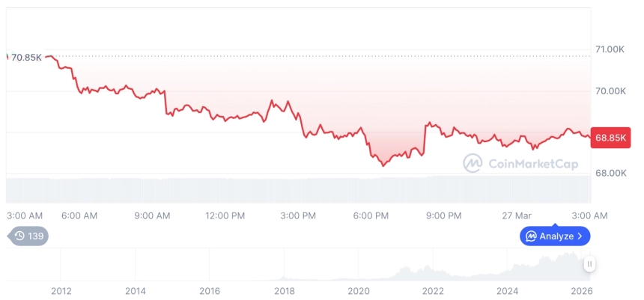Click the 68.00K price axis label
Viewport: 644px width, 300px height.
pyautogui.click(x=610, y=173)
